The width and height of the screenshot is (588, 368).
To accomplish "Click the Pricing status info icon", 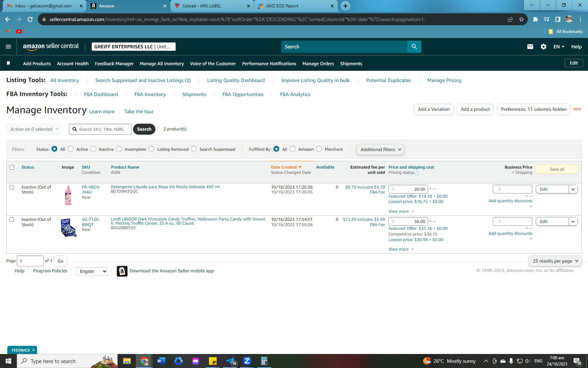I will click(x=417, y=173).
